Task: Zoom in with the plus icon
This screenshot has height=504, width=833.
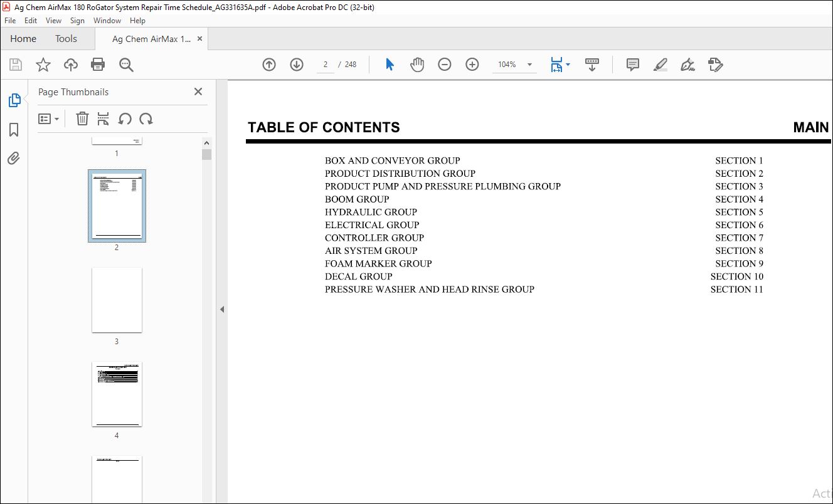Action: 472,65
